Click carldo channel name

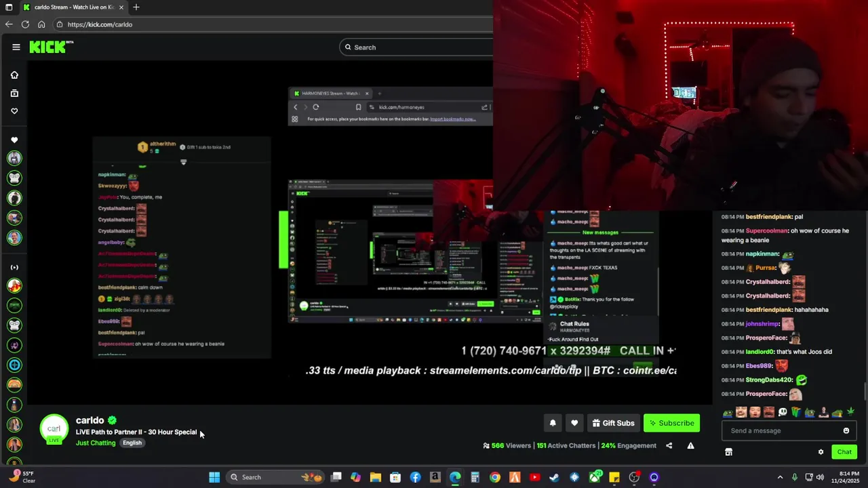90,420
